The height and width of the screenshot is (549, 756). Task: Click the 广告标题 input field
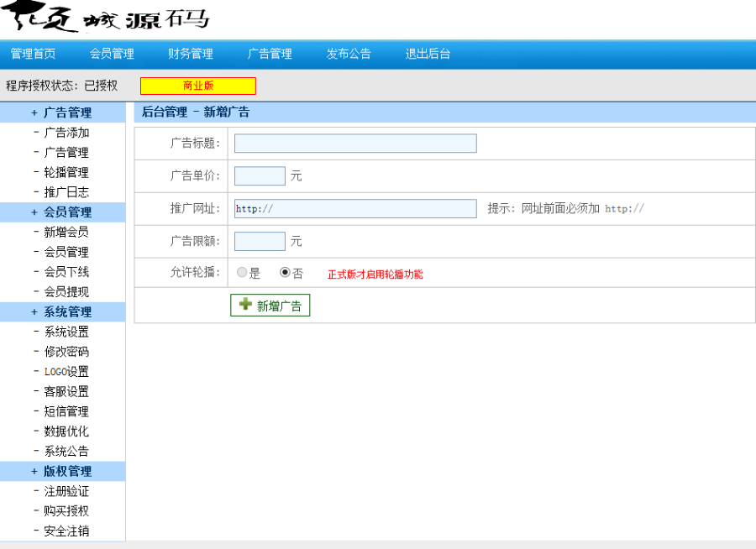coord(354,143)
